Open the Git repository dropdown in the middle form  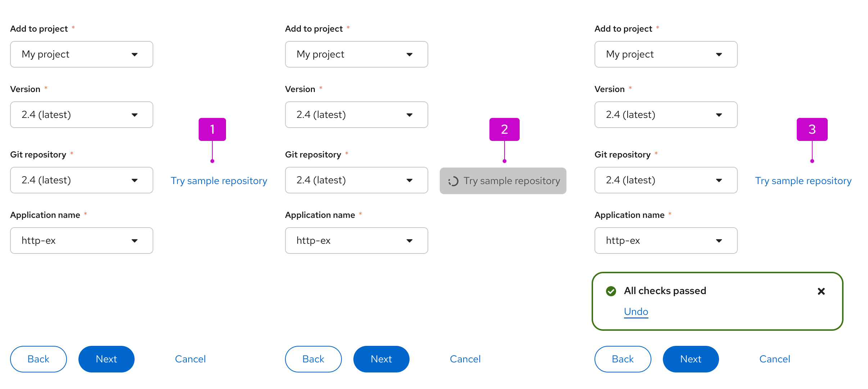click(356, 180)
